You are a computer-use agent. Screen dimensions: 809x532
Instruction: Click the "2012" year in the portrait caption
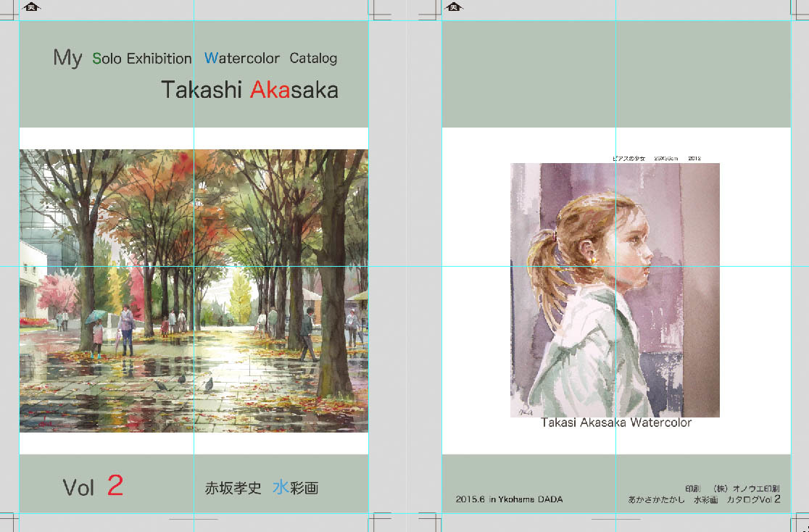click(694, 159)
